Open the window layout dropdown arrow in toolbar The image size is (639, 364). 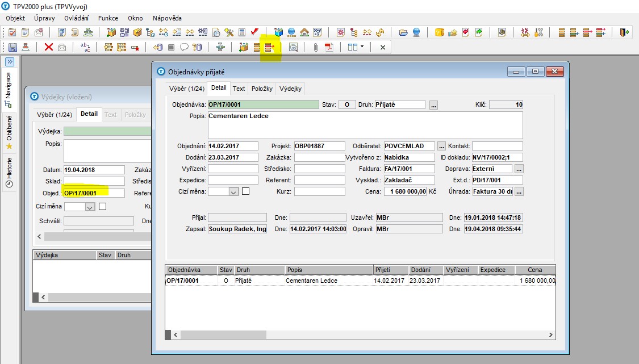click(362, 47)
